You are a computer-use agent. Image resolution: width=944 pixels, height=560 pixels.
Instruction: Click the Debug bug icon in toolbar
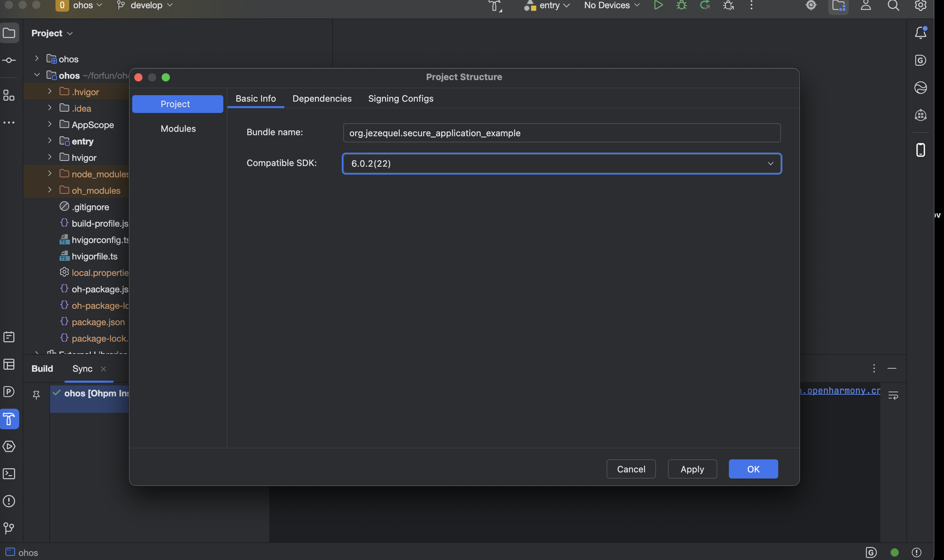(682, 5)
